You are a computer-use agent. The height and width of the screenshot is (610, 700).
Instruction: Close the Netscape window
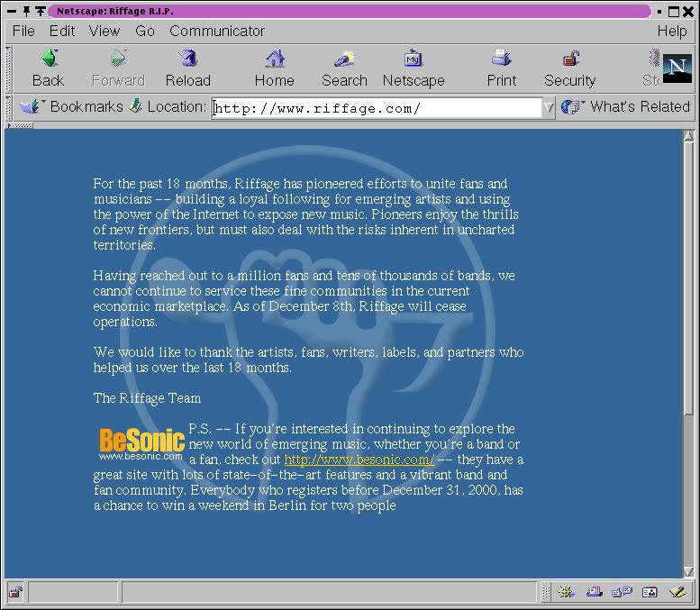click(688, 12)
